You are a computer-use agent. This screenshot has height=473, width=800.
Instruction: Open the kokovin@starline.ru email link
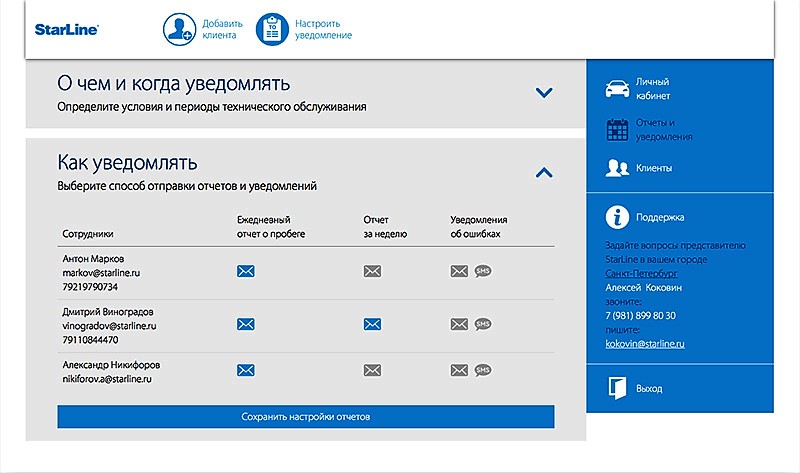pyautogui.click(x=645, y=344)
